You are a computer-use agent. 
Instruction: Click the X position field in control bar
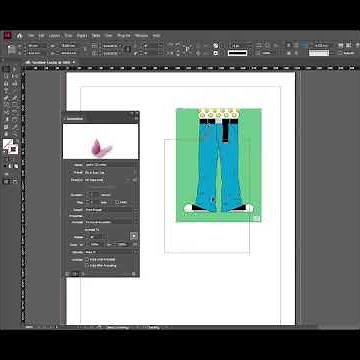pyautogui.click(x=37, y=46)
